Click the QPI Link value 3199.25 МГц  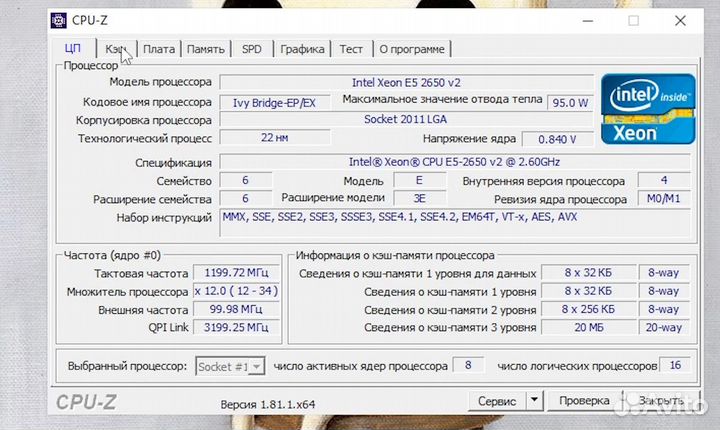[236, 328]
